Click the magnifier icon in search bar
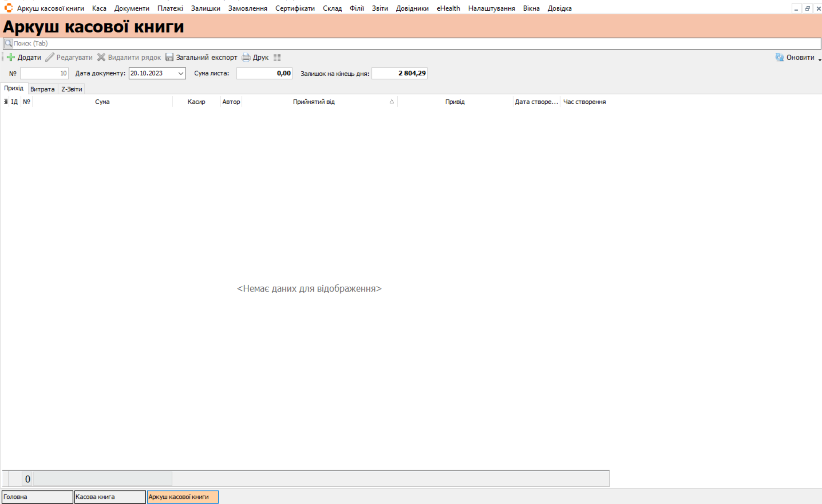Screen dimensions: 822x504 8,43
